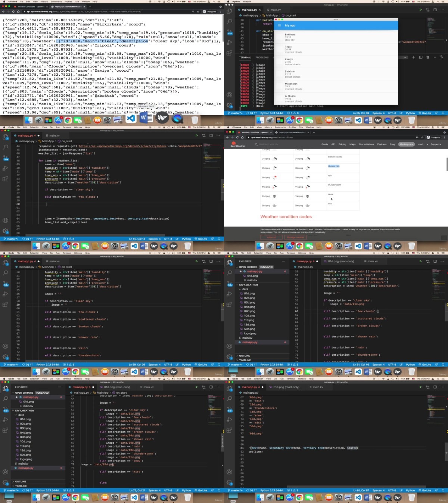This screenshot has height=503, width=448.
Task: Open Chrome kebab menu in the OpenWeather window
Action: [445, 137]
